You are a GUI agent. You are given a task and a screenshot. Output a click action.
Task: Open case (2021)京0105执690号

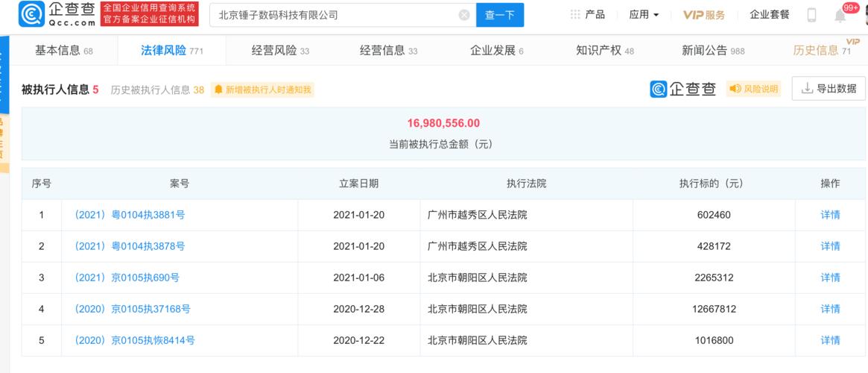(x=126, y=278)
